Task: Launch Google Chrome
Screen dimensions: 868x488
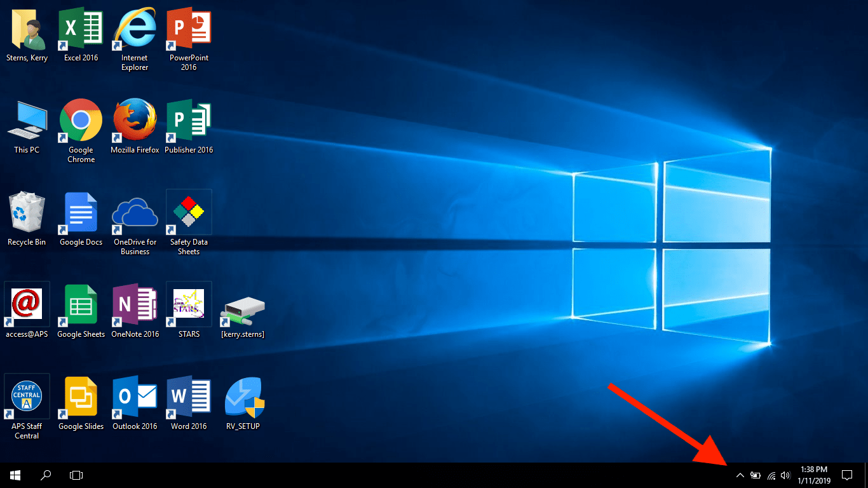Action: [80, 121]
